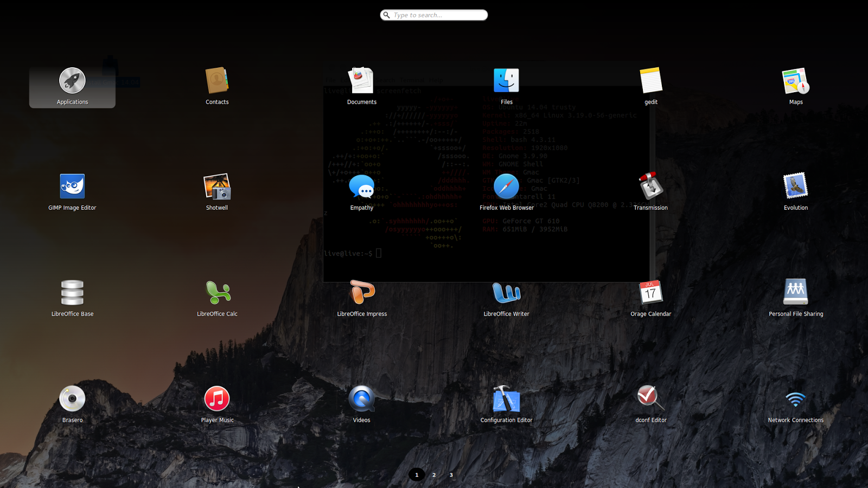Focus the Type to search field
Screen dimensions: 868x488
434,15
